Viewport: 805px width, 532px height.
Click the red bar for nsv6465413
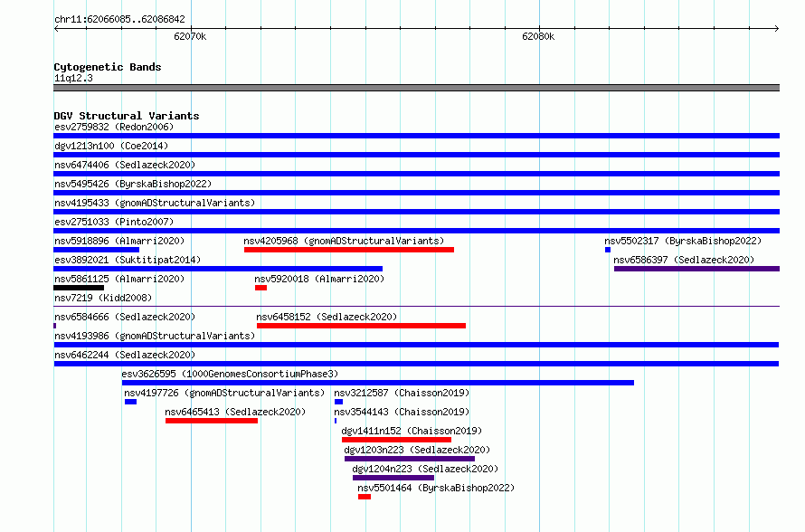tap(212, 421)
